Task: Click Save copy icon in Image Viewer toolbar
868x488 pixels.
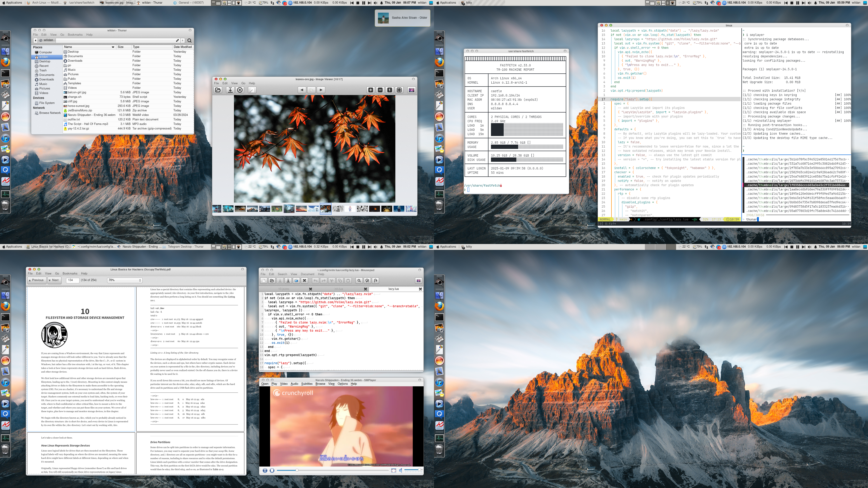Action: pyautogui.click(x=230, y=90)
